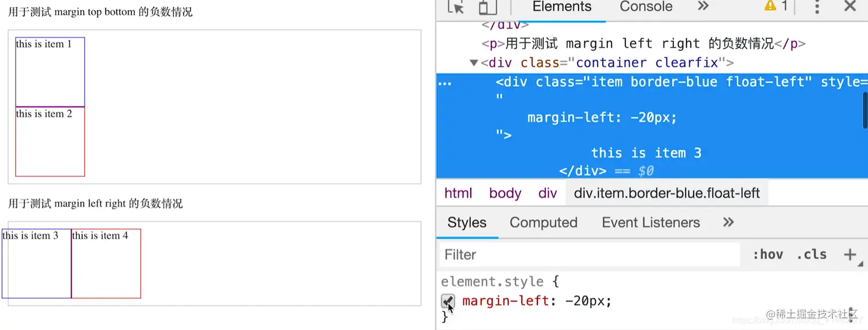Toggle the device toolbar icon
Image resolution: width=868 pixels, height=330 pixels.
coord(487,7)
